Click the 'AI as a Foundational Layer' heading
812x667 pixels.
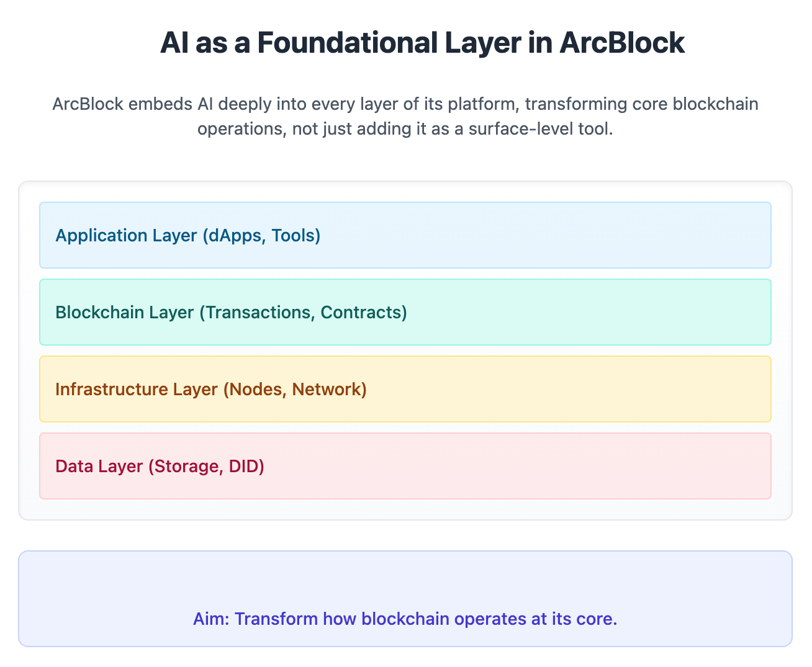tap(422, 43)
